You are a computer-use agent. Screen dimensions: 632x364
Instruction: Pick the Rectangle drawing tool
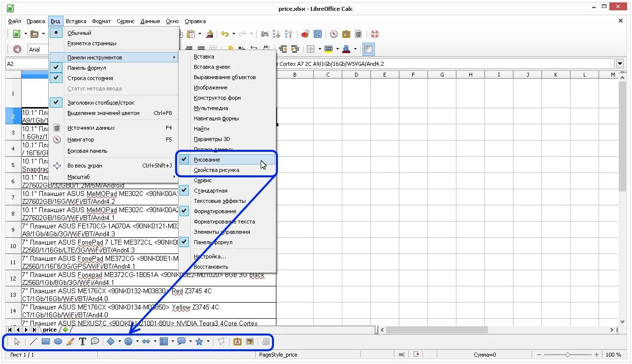[46, 341]
